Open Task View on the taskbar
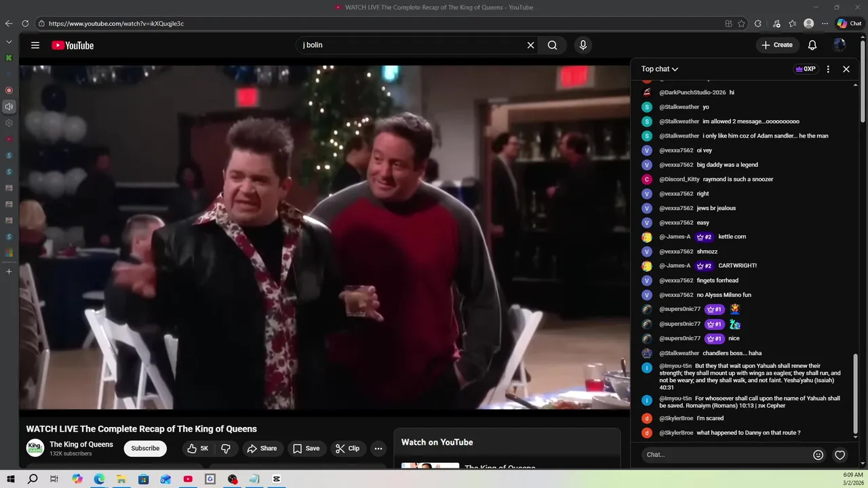Screen dimensions: 868x488 pyautogui.click(x=54, y=479)
